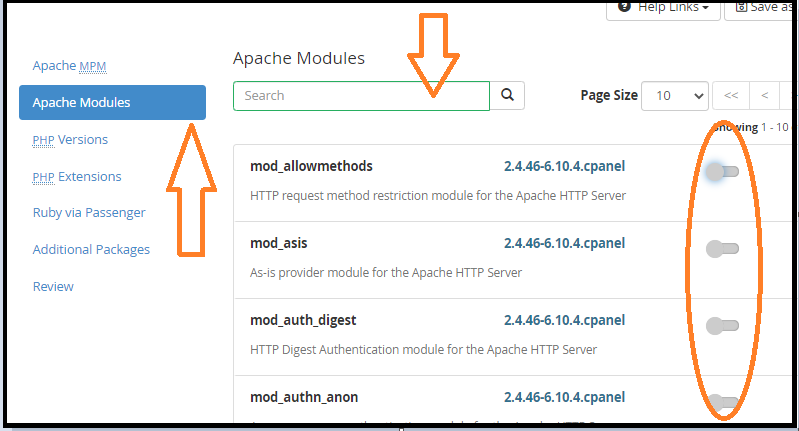Open Apache MPM section
The image size is (799, 431).
(x=69, y=66)
